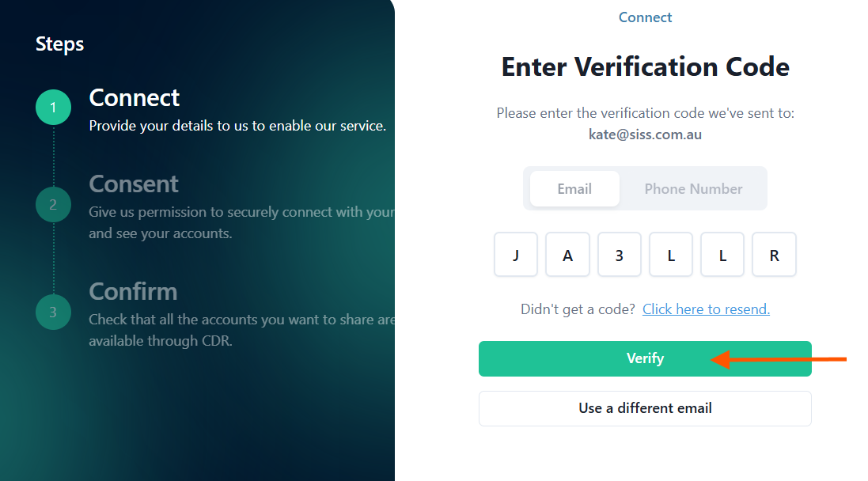Select the fifth verification code box
Screen dimensions: 868x481
722,255
